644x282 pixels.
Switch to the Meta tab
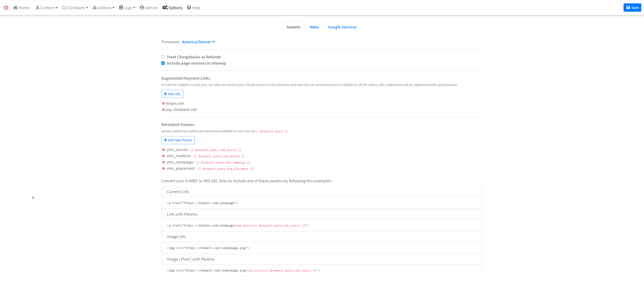click(x=314, y=27)
